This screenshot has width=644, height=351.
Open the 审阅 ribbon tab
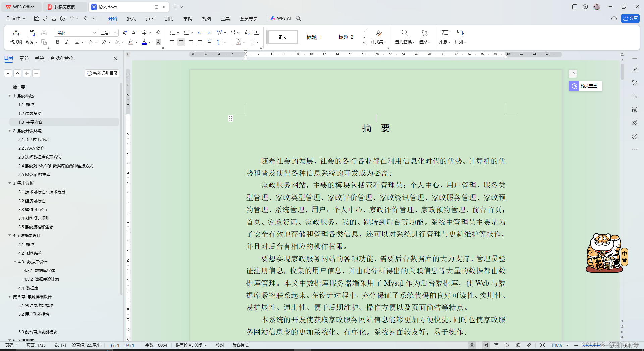click(x=188, y=19)
